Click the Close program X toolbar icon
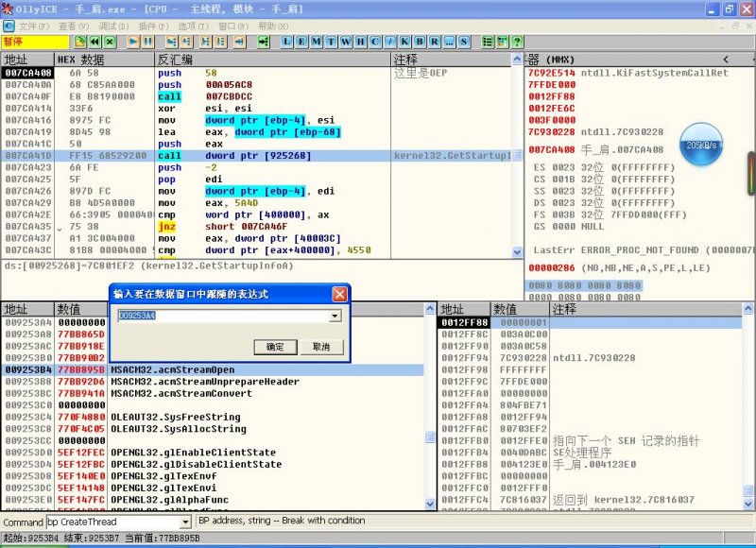756x548 pixels. [110, 42]
